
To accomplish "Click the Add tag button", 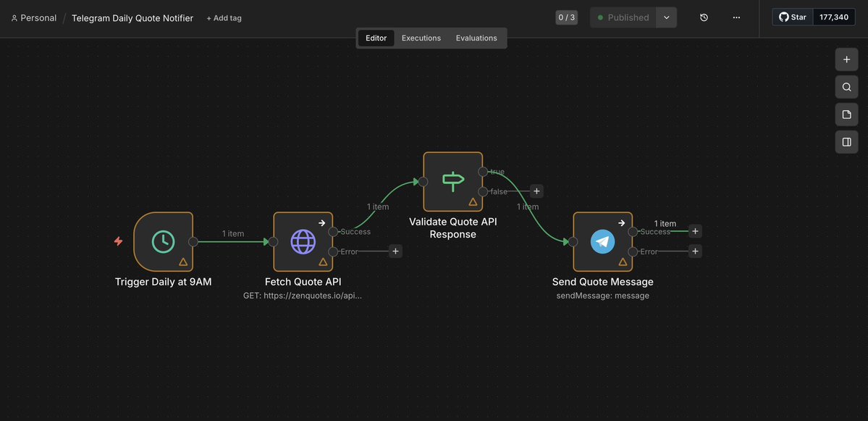I will 224,18.
